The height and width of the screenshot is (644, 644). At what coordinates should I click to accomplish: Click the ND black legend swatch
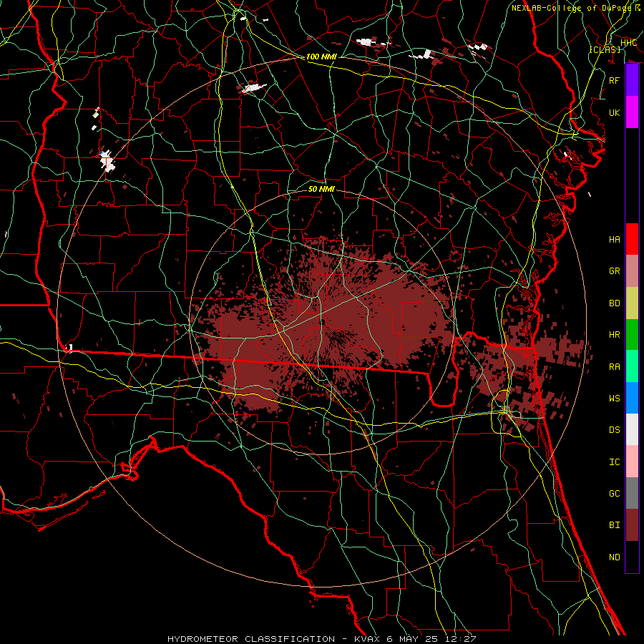pos(632,557)
